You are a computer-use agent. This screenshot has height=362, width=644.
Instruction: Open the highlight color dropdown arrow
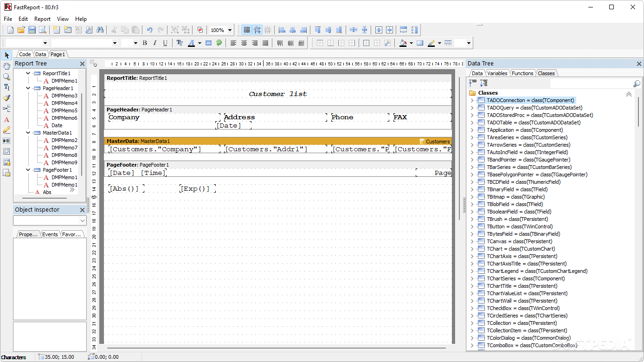coord(439,43)
